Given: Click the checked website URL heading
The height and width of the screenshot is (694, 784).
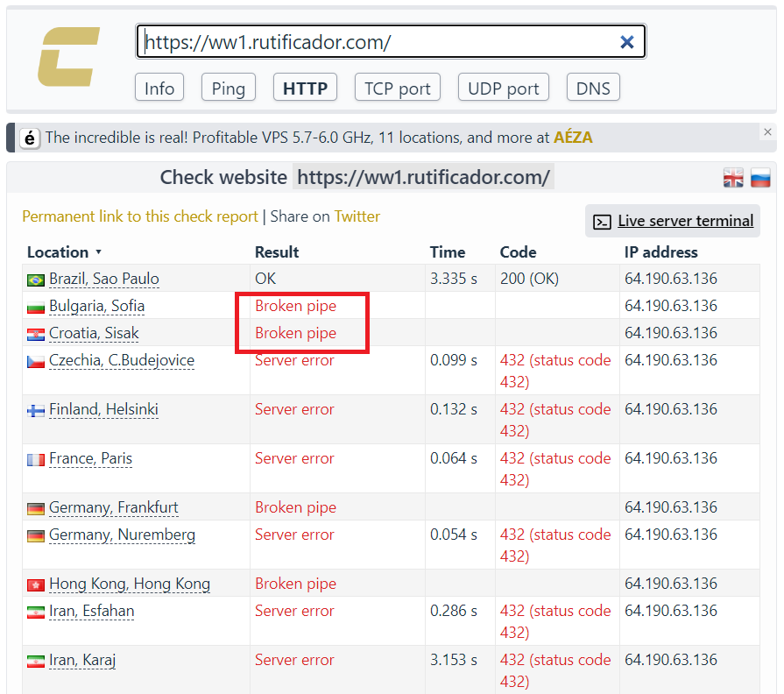Looking at the screenshot, I should tap(423, 178).
